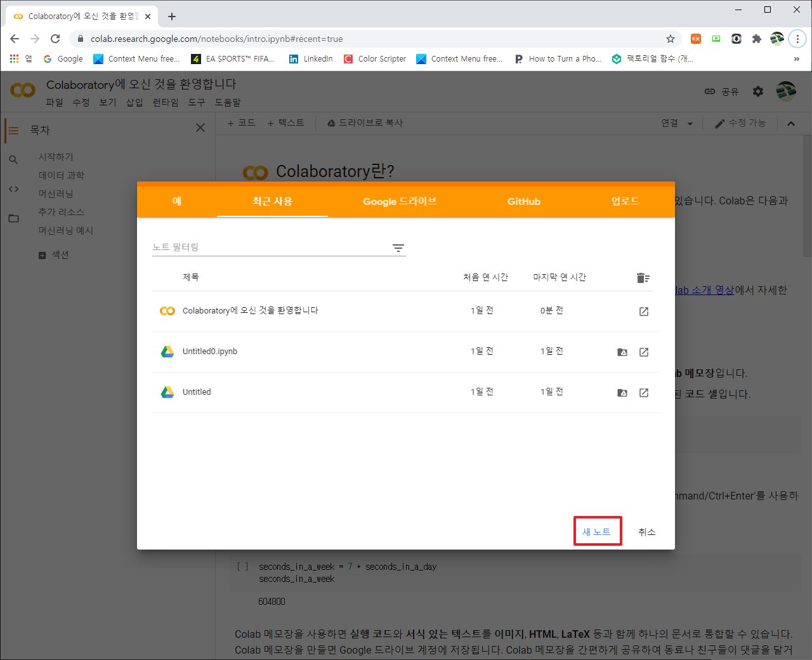Show Untitled notebook in Drive icon
This screenshot has width=812, height=660.
pyautogui.click(x=622, y=393)
